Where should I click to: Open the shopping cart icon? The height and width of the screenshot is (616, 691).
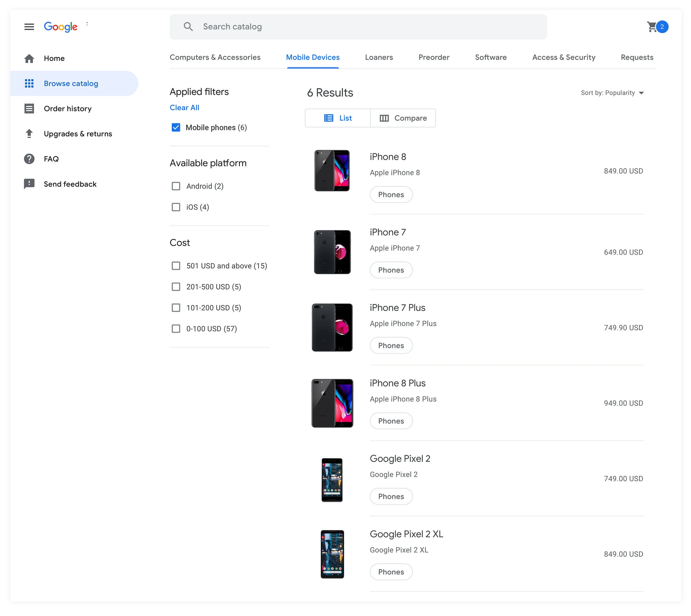point(652,27)
